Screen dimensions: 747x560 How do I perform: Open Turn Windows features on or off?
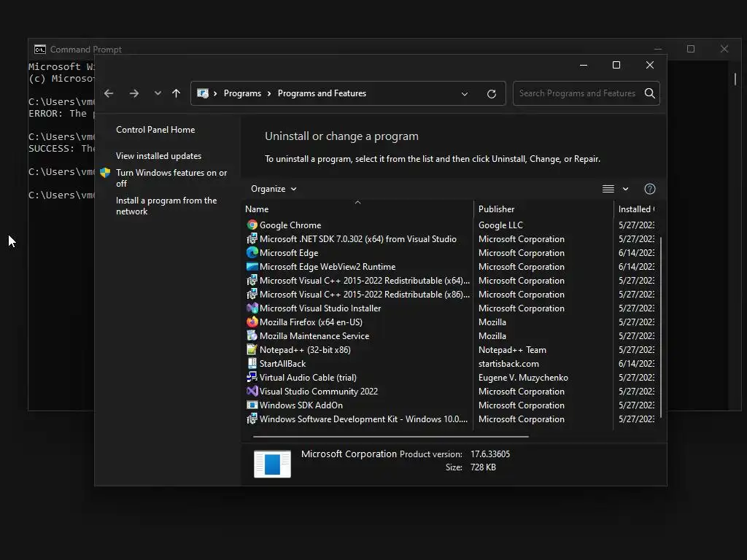(x=171, y=178)
